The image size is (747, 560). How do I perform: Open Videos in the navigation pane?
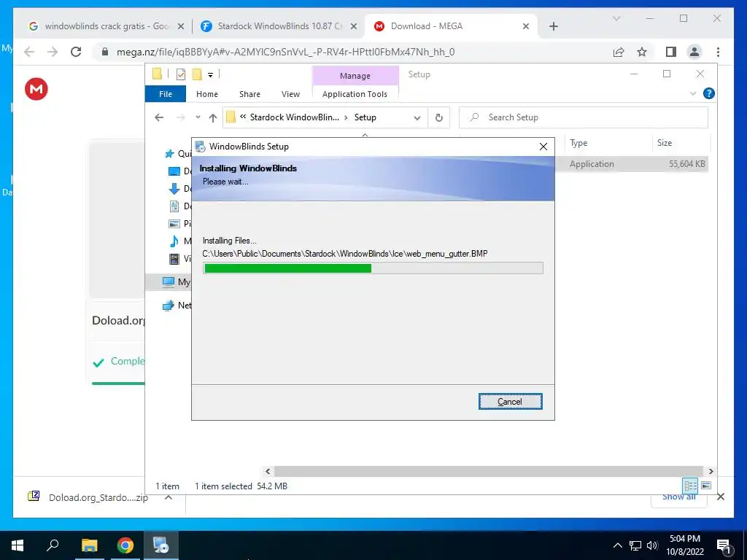point(180,259)
